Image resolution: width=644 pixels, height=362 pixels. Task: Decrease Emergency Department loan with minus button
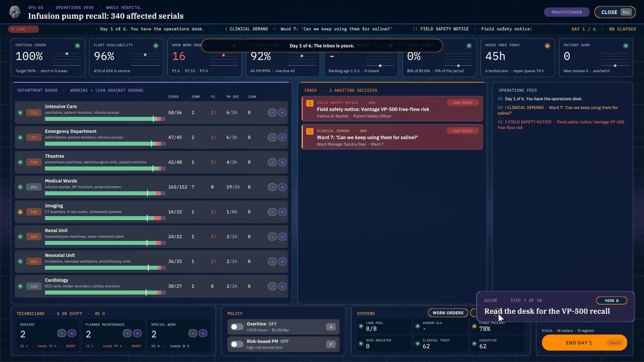click(272, 137)
